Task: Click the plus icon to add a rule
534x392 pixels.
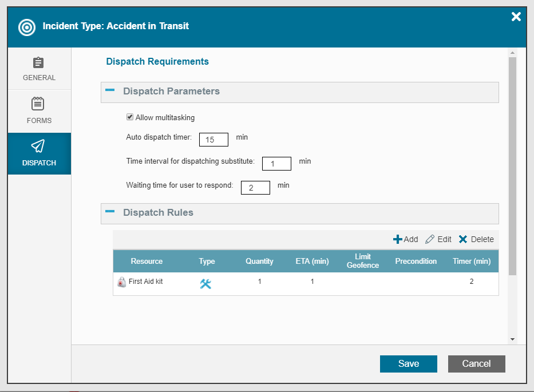Action: pos(397,239)
